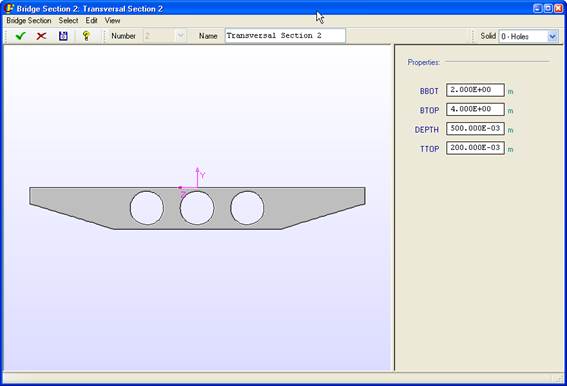This screenshot has height=386, width=567.
Task: Open help via the lightbulb icon
Action: (x=86, y=35)
